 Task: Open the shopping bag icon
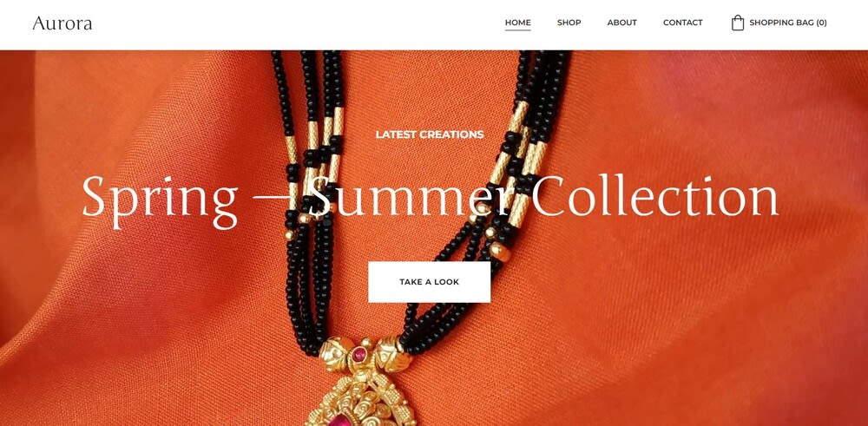(x=737, y=23)
